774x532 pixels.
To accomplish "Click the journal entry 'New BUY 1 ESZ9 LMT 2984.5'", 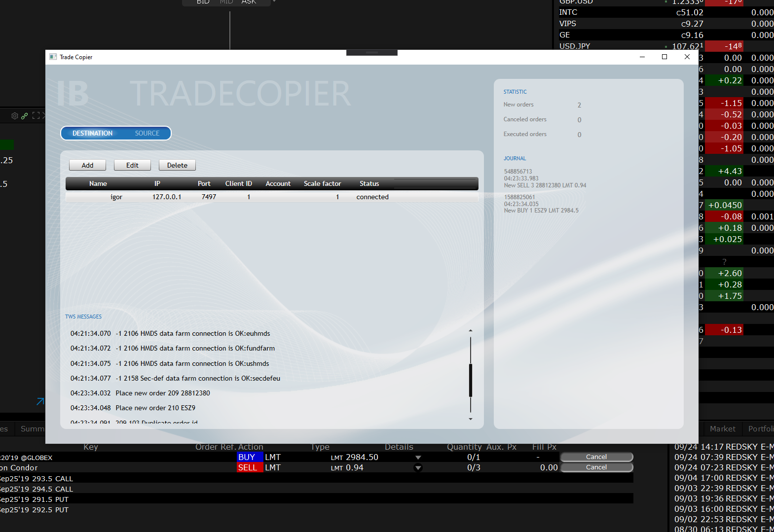I will 541,211.
